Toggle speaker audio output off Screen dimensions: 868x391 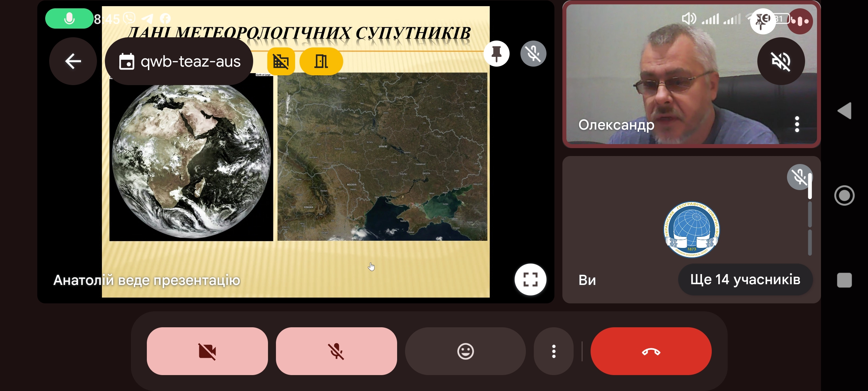[x=781, y=61]
